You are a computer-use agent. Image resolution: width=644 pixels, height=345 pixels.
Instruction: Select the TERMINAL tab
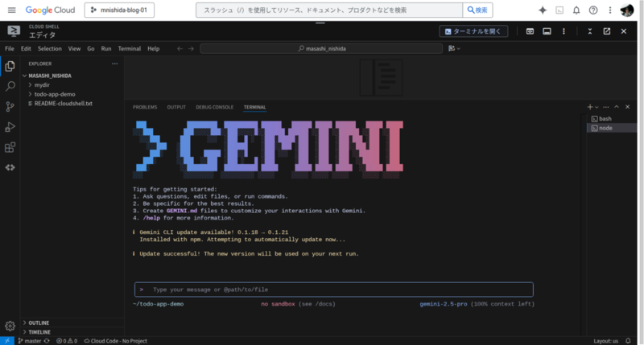(x=254, y=107)
